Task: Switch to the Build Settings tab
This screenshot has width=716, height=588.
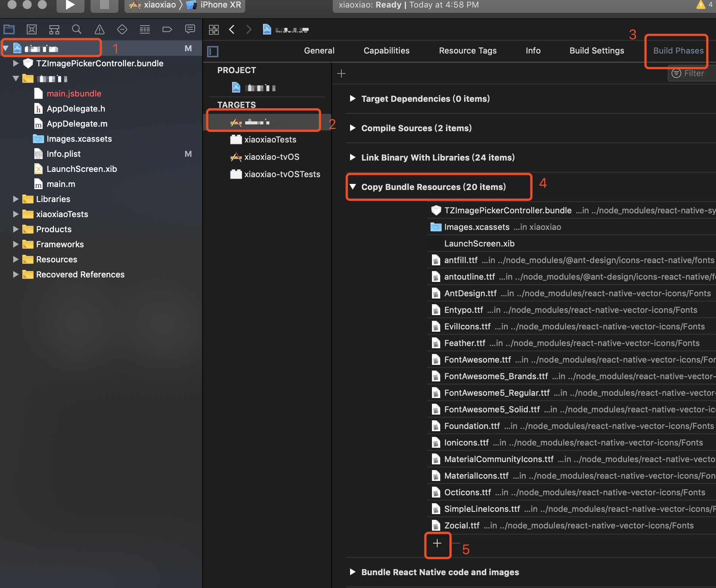Action: (x=596, y=51)
